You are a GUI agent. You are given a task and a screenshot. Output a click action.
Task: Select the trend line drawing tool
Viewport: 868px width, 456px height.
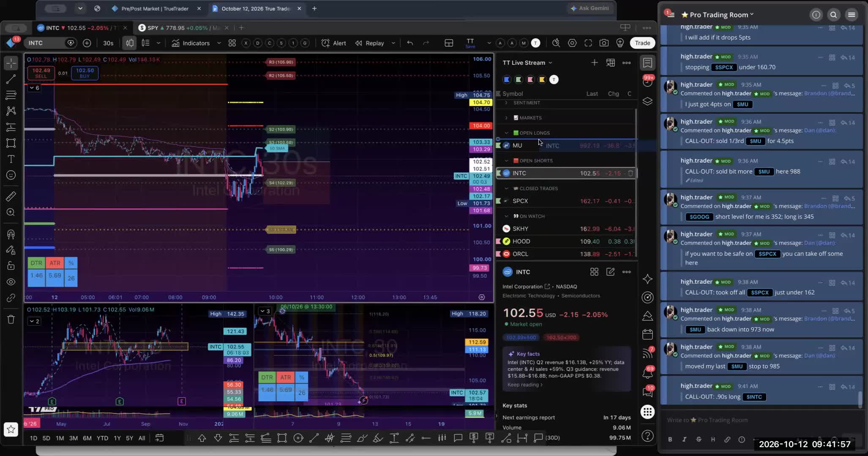pos(11,79)
